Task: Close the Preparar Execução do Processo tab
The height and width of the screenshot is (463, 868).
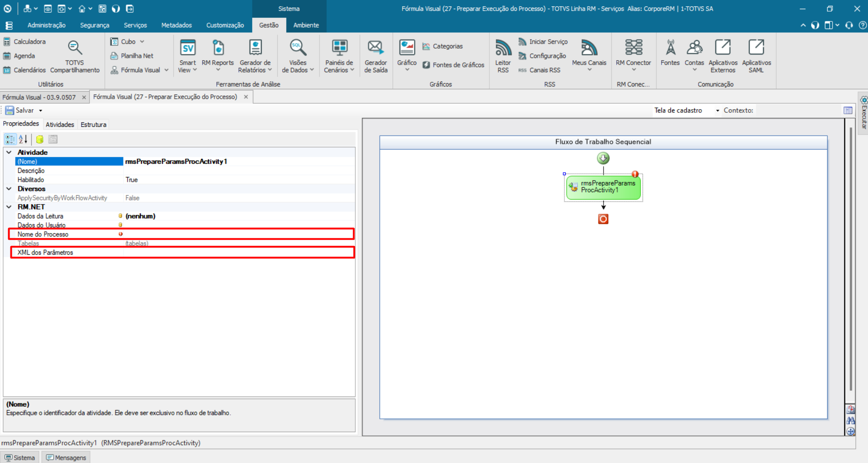Action: (246, 97)
